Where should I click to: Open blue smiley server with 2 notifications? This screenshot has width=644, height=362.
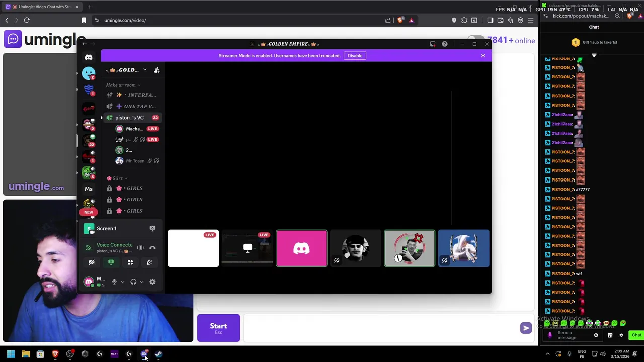(x=89, y=74)
